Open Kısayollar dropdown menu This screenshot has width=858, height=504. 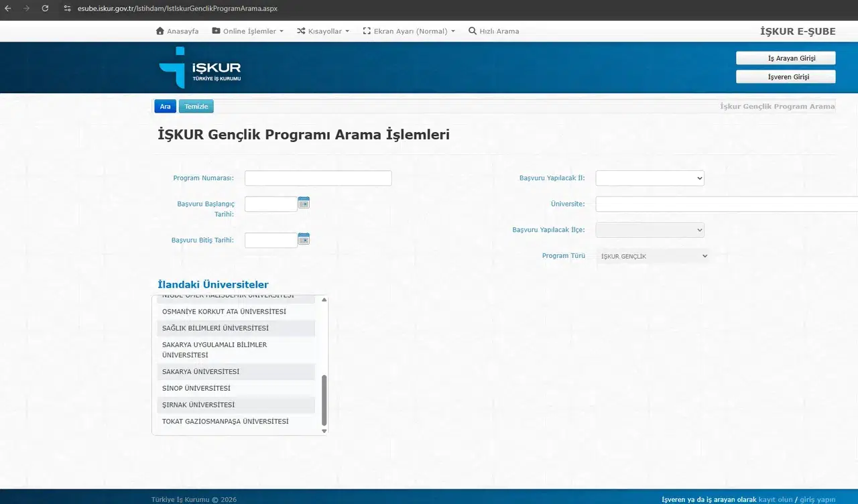[323, 31]
